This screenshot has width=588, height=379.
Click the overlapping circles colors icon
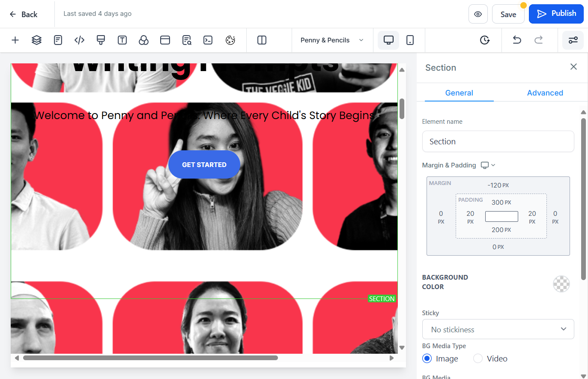point(143,40)
